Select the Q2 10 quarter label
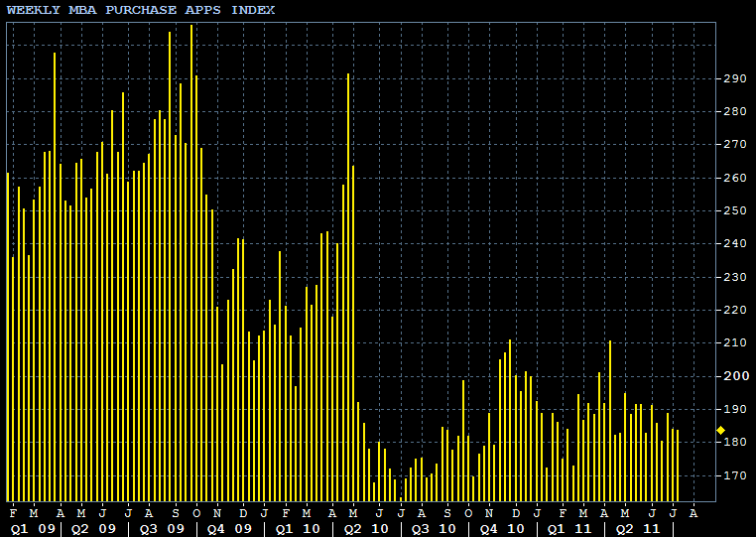Viewport: 756px width, 537px height. tap(364, 529)
